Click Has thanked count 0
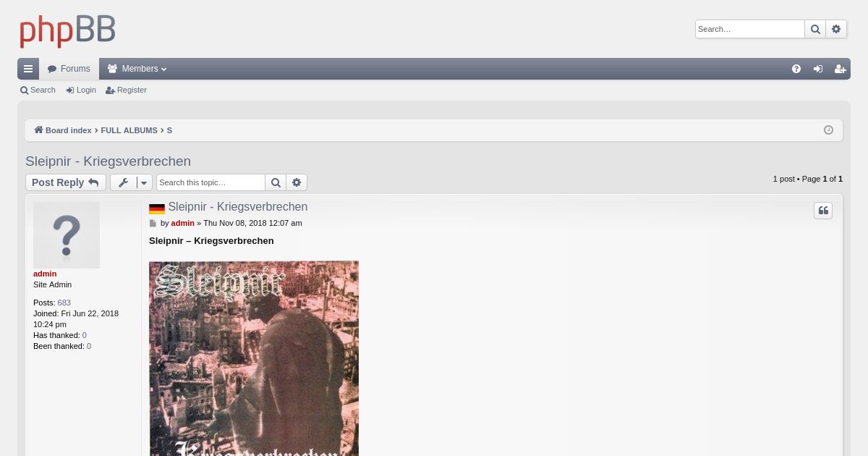 point(85,335)
